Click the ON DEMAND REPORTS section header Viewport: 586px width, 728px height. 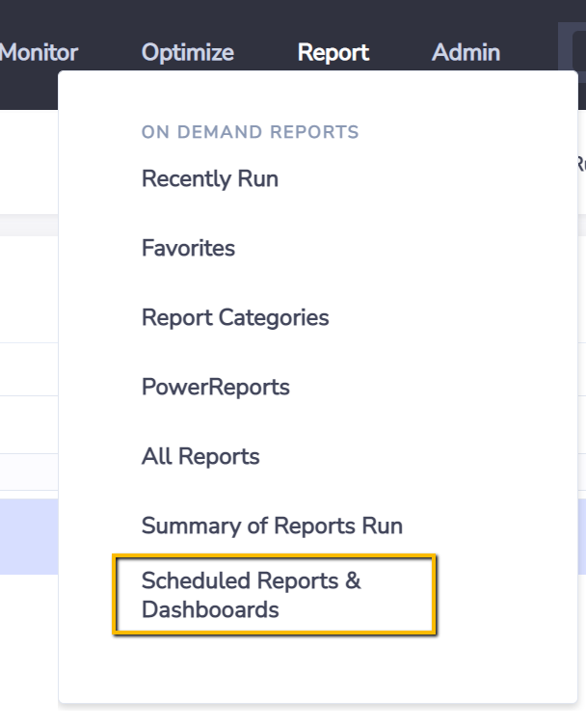point(250,132)
